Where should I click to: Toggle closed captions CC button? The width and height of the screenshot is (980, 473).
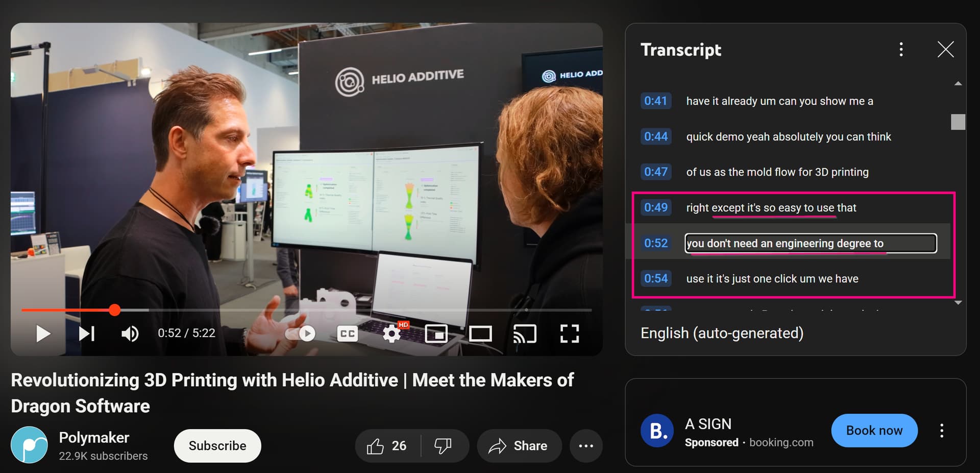point(347,334)
